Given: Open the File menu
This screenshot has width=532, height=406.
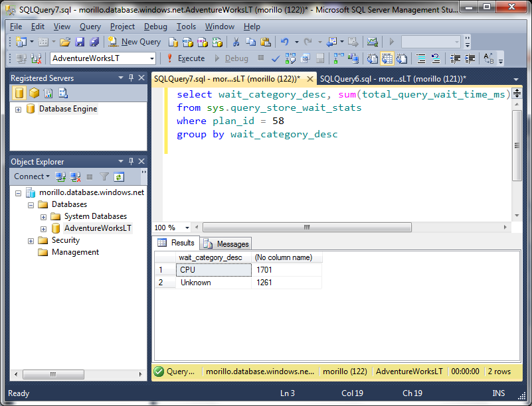Looking at the screenshot, I should pyautogui.click(x=16, y=27).
